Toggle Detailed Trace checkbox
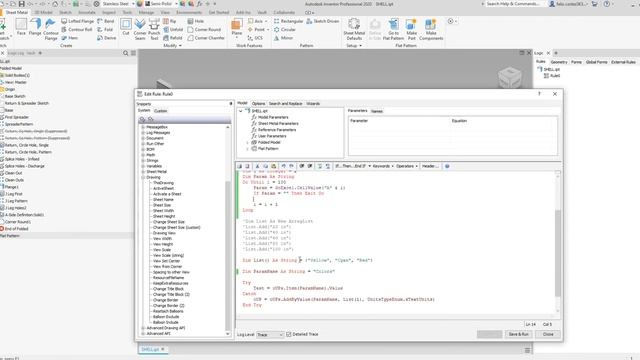This screenshot has width=640, height=360. click(x=289, y=334)
